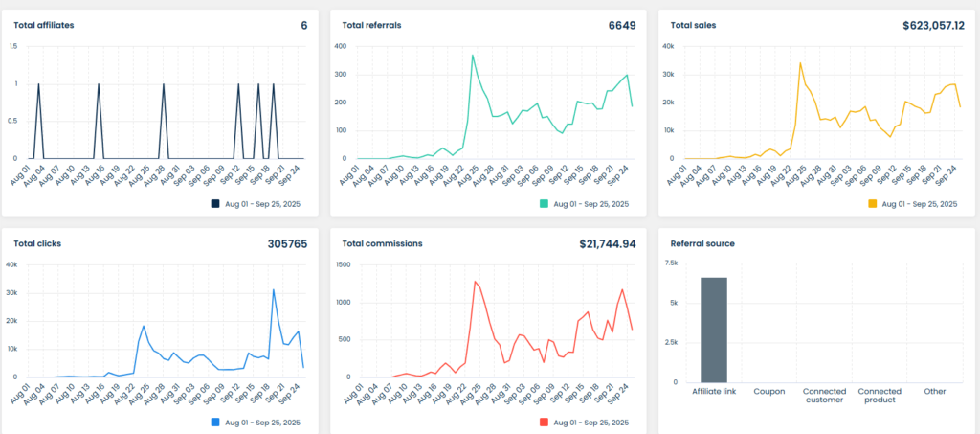Click the navy legend swatch under Total affiliates
980x434 pixels.
click(x=215, y=204)
